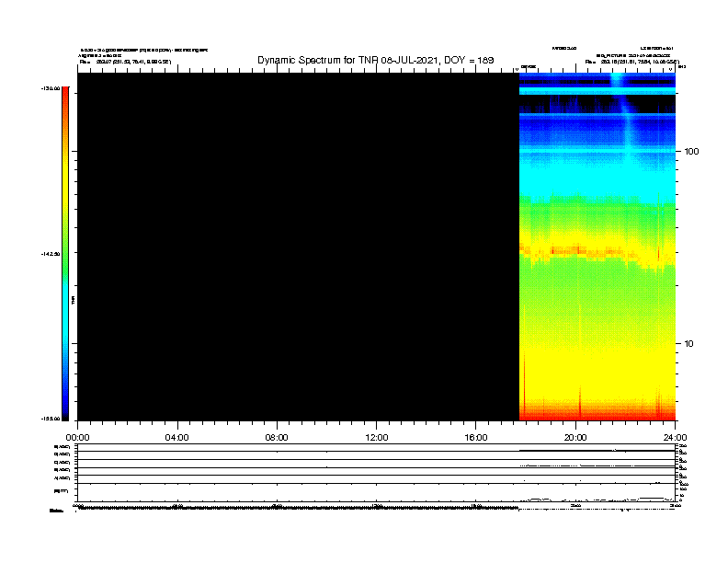Click the '-130.00' colorbar top label

(x=51, y=88)
